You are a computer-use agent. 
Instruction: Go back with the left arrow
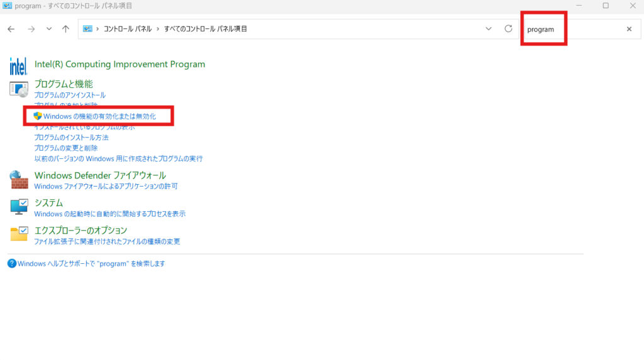11,29
